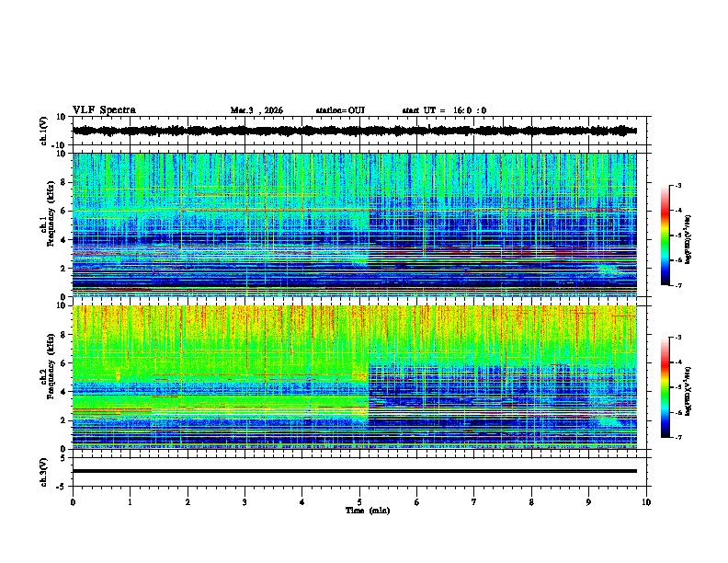The width and height of the screenshot is (728, 563).
Task: Click inside the ch.2 spectrogram panel
Action: (355, 377)
